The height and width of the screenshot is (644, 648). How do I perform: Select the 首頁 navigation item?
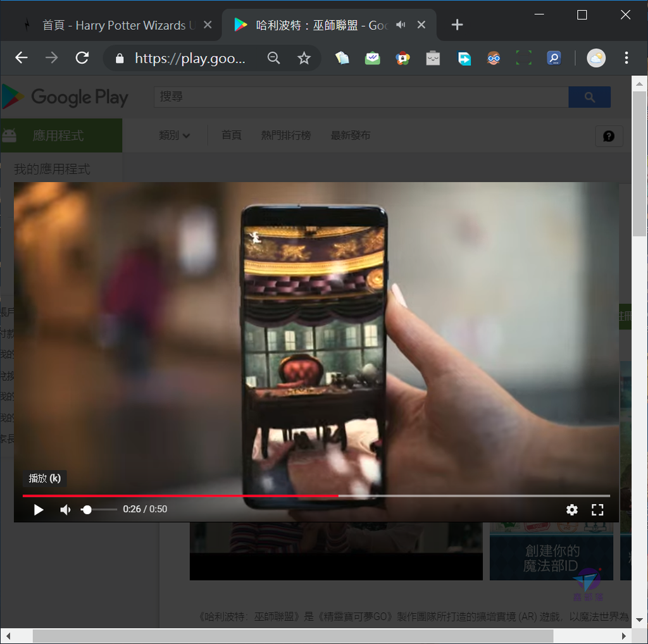click(x=232, y=135)
